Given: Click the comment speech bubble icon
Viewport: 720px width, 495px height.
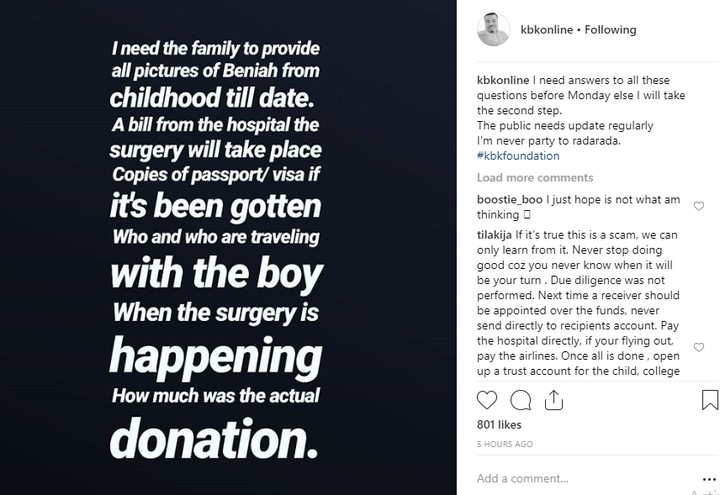Looking at the screenshot, I should pos(519,400).
